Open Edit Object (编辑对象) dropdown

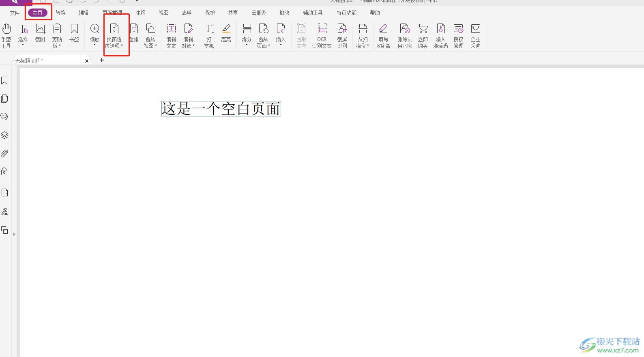click(x=188, y=36)
